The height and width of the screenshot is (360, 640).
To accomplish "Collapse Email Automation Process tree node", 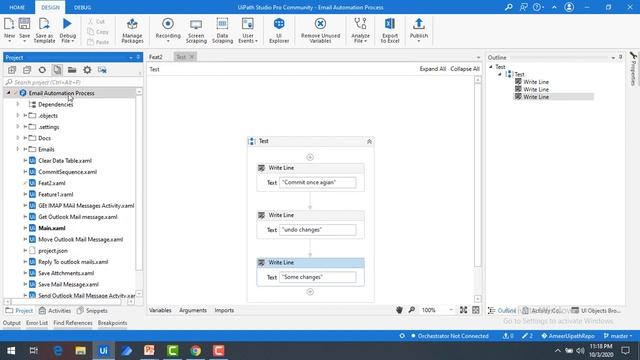I will pyautogui.click(x=8, y=93).
